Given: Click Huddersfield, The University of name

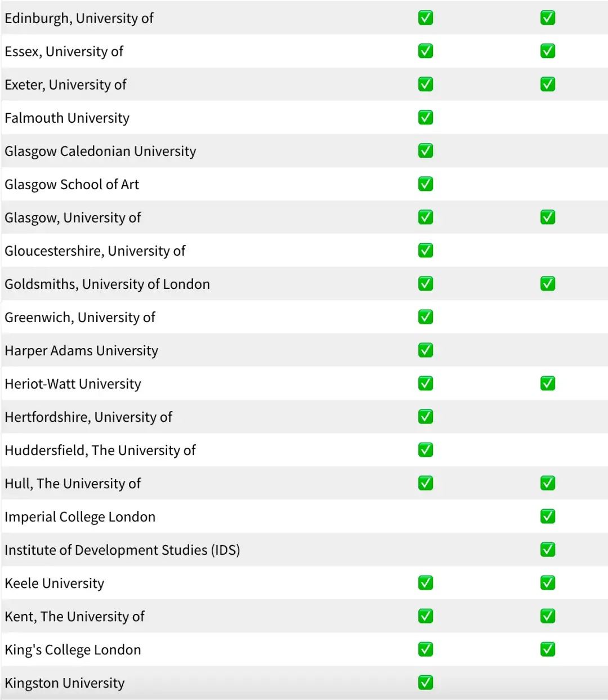Looking at the screenshot, I should (100, 451).
